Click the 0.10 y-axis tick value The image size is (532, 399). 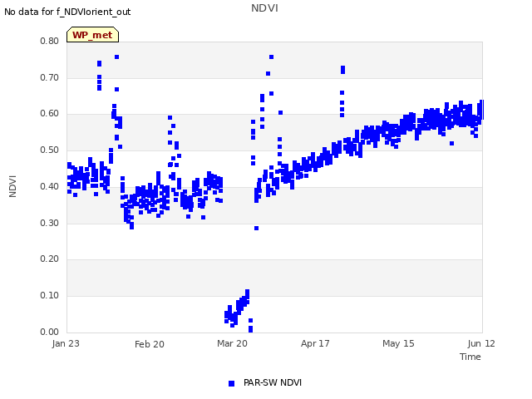pos(50,296)
